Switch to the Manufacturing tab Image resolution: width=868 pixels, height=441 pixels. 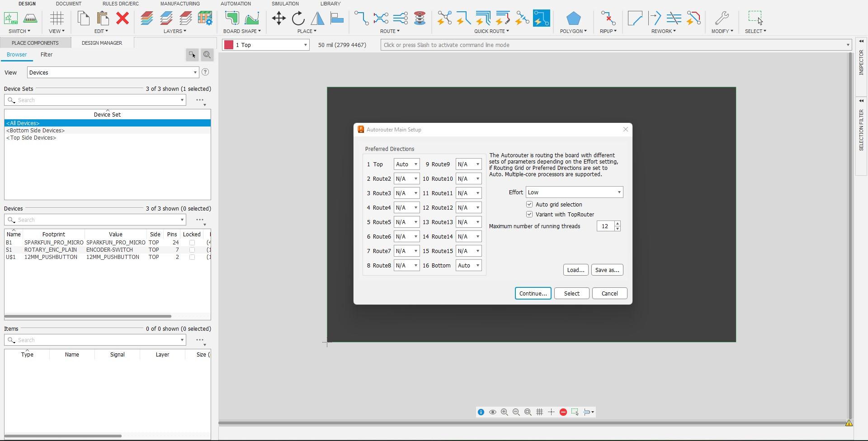click(180, 4)
